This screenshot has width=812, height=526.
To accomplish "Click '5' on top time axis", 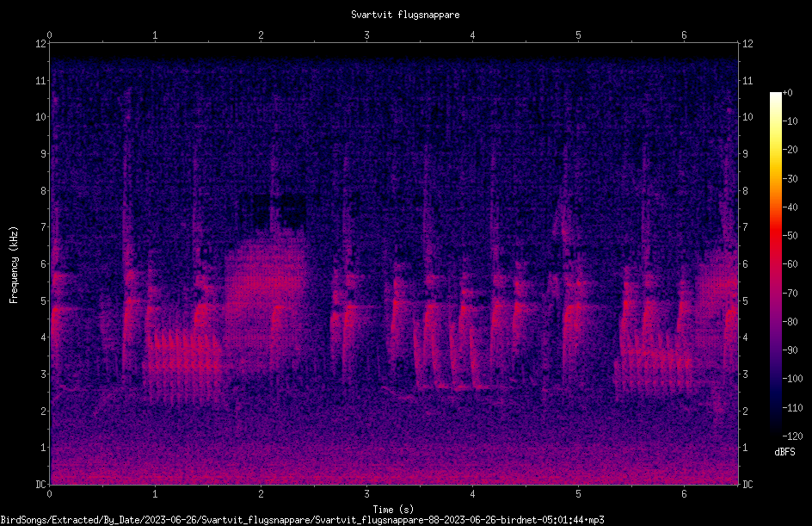I will [578, 35].
